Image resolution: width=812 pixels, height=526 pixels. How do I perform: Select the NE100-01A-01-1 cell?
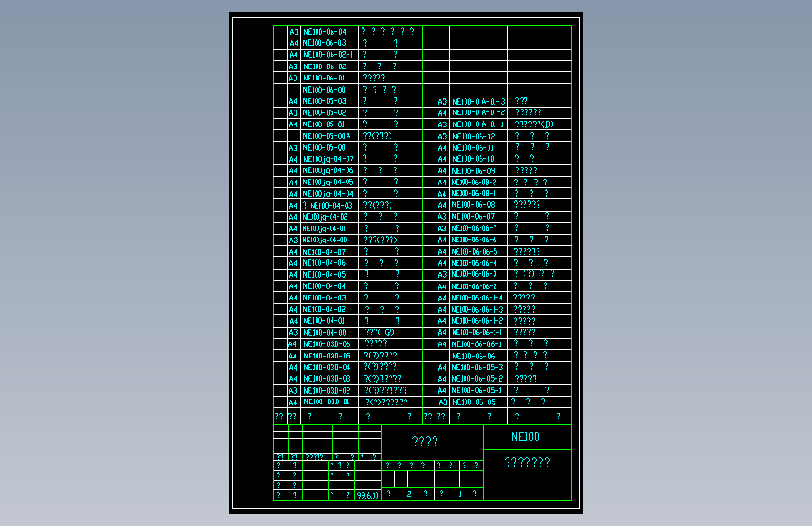(478, 124)
